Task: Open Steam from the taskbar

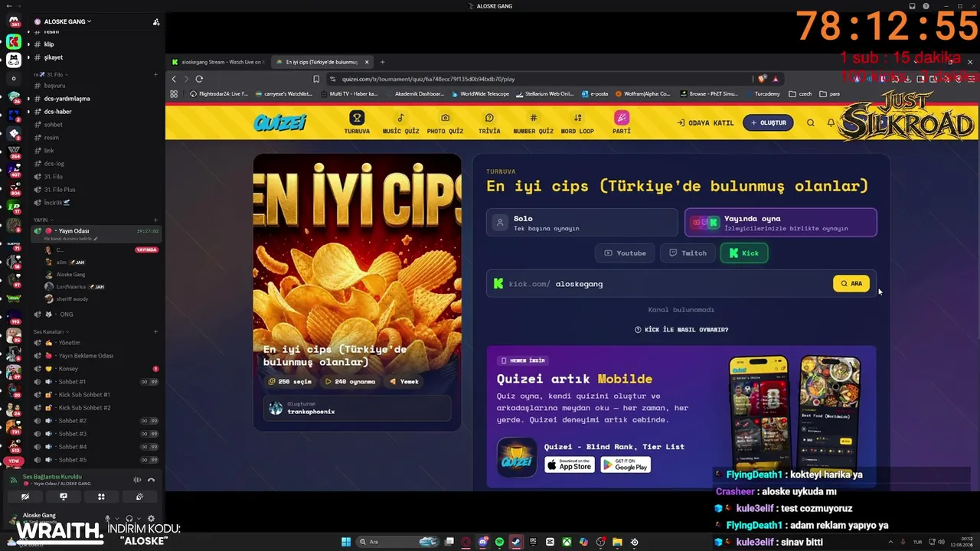Action: pyautogui.click(x=516, y=542)
